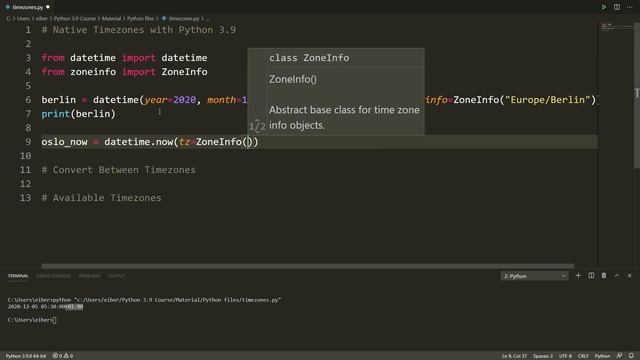Image resolution: width=640 pixels, height=360 pixels.
Task: Open errors and warnings count in status bar
Action: (63, 356)
